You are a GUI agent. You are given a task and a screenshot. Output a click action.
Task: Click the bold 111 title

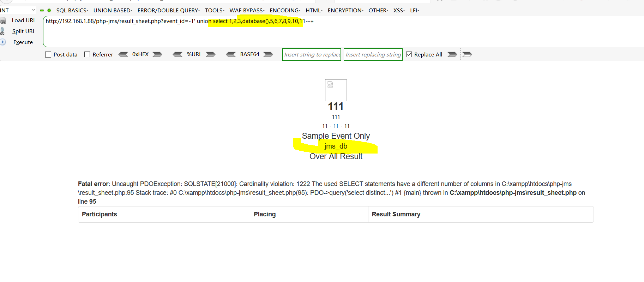click(x=336, y=107)
